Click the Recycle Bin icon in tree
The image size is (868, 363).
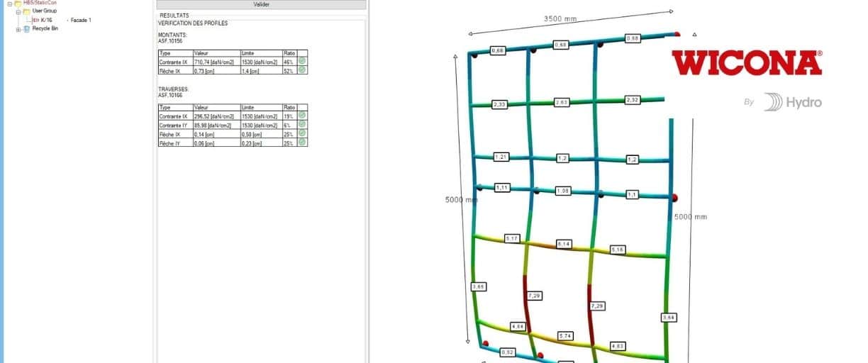(26, 29)
